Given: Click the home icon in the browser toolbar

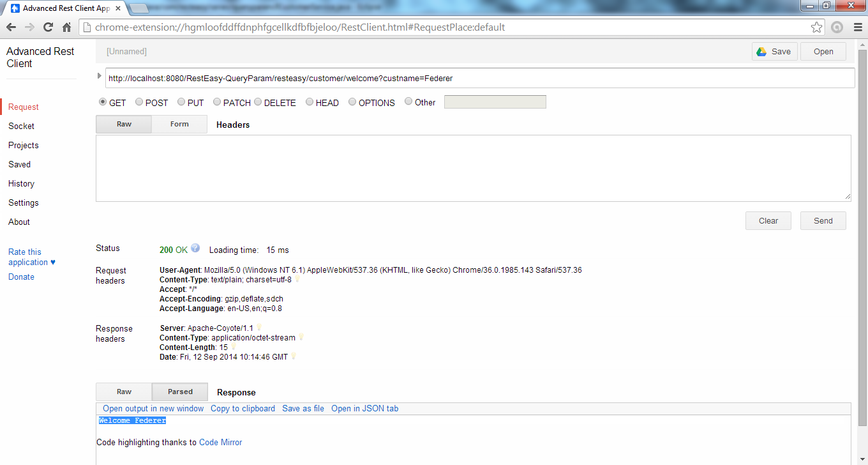Looking at the screenshot, I should tap(66, 27).
